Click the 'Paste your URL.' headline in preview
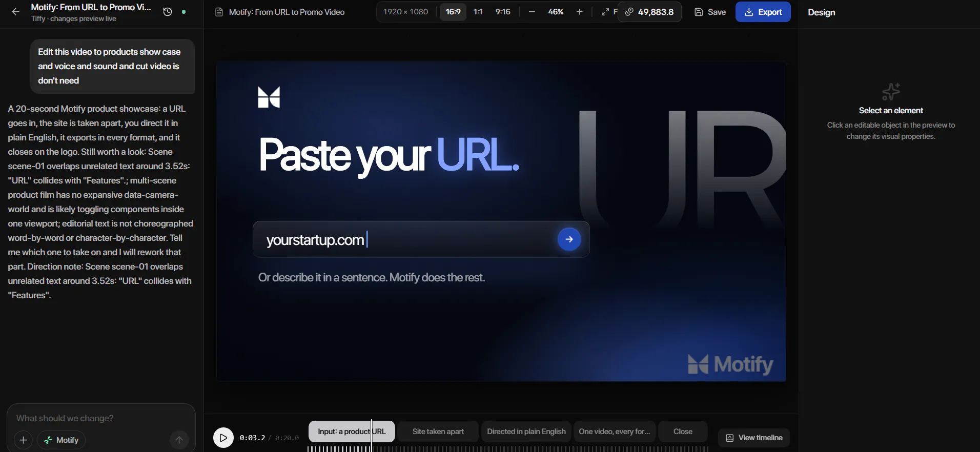The height and width of the screenshot is (452, 980). 389,155
